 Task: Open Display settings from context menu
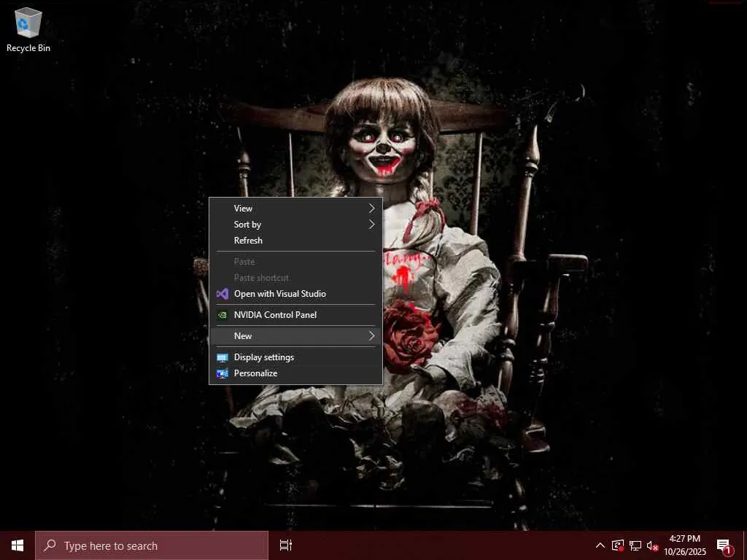point(295,357)
